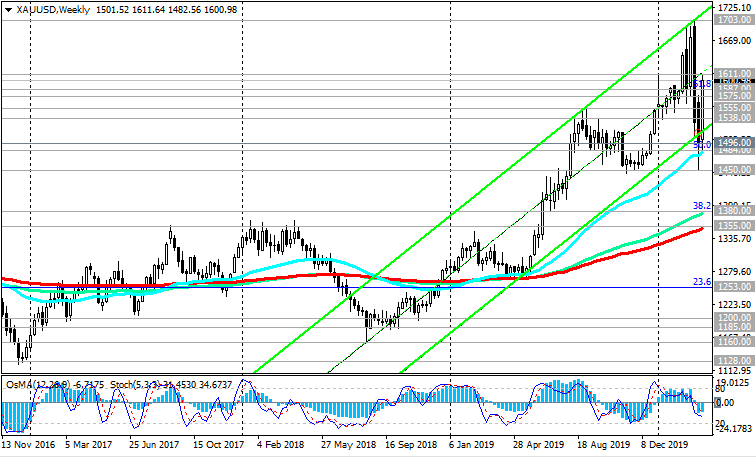Screen dimensions: 756x458
Task: Click the 1725.10 top price scale value
Action: 734,7
